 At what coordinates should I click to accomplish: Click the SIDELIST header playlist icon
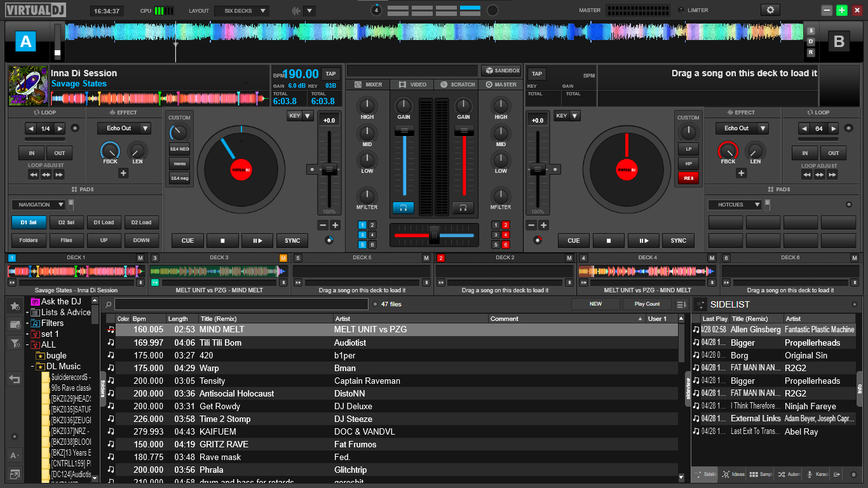(x=701, y=304)
